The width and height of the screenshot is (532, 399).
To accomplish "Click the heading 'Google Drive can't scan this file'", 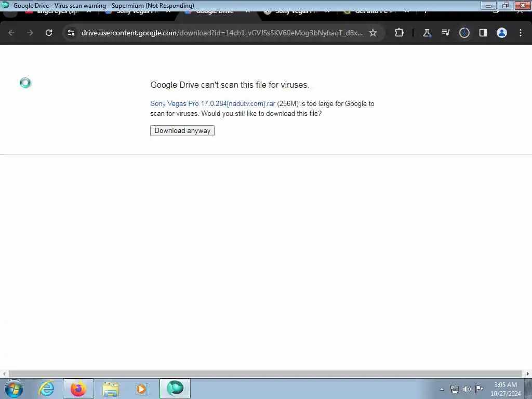I will pos(230,85).
